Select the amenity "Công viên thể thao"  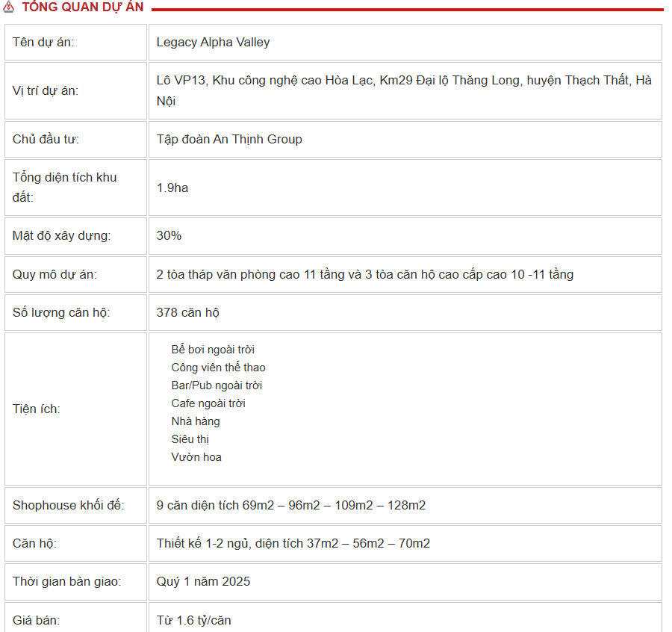[x=219, y=368]
